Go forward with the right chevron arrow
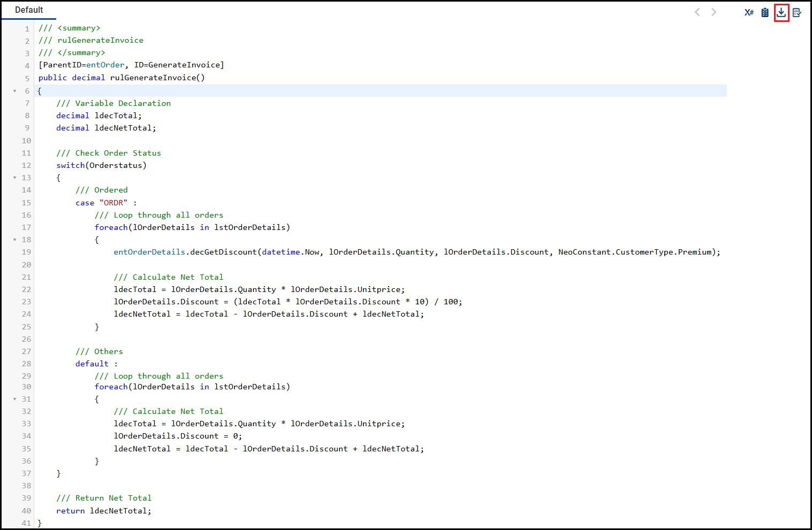The height and width of the screenshot is (530, 812). [714, 12]
